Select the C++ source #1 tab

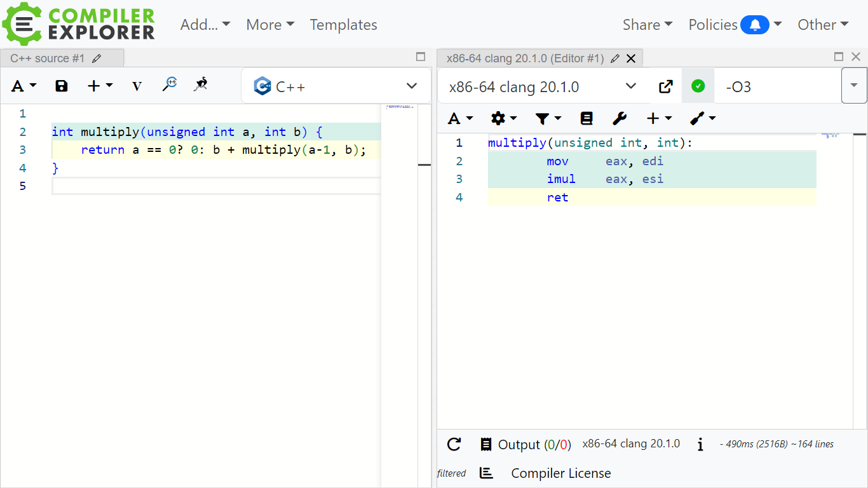point(48,58)
